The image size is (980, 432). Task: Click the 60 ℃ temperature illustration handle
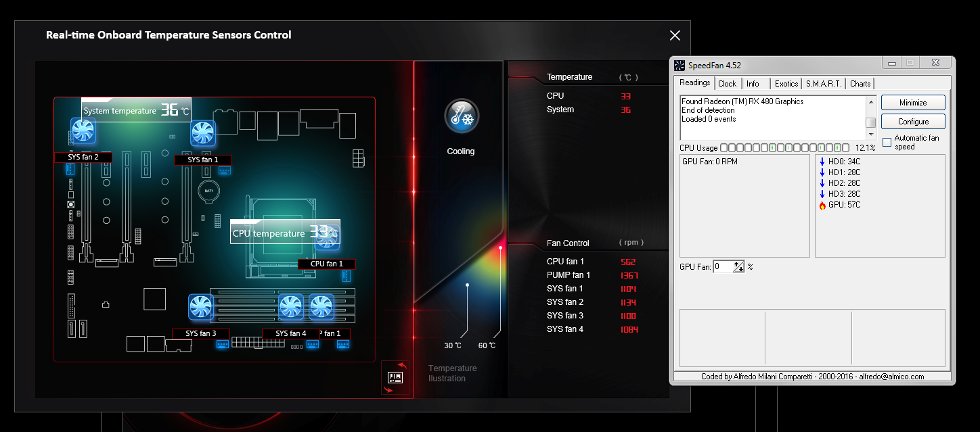(501, 248)
